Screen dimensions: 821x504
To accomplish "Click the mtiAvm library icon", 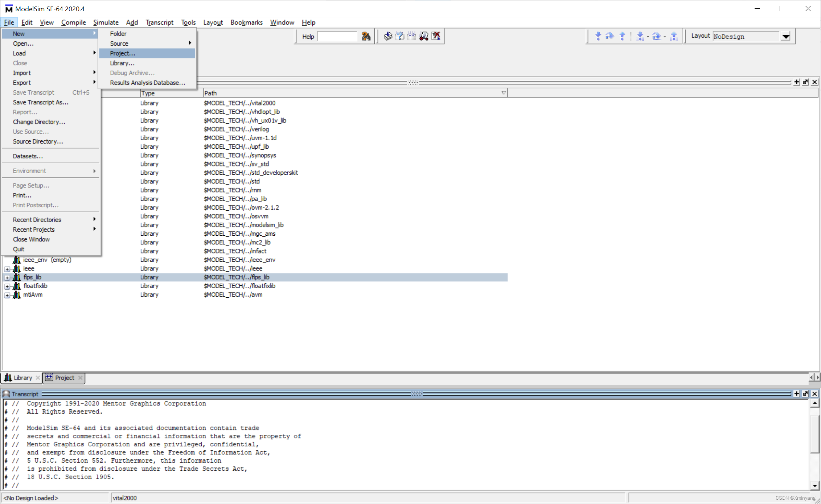I will pyautogui.click(x=17, y=295).
